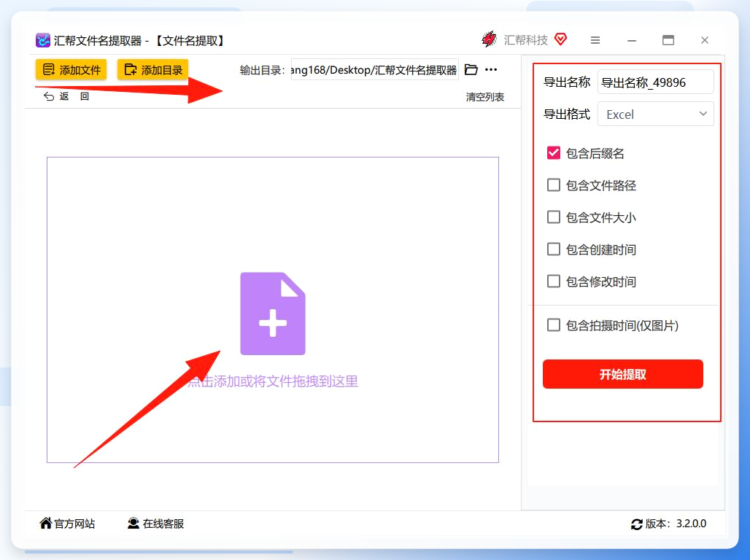The width and height of the screenshot is (750, 560).
Task: Click the 汇帮科技 company name text
Action: coord(526,40)
